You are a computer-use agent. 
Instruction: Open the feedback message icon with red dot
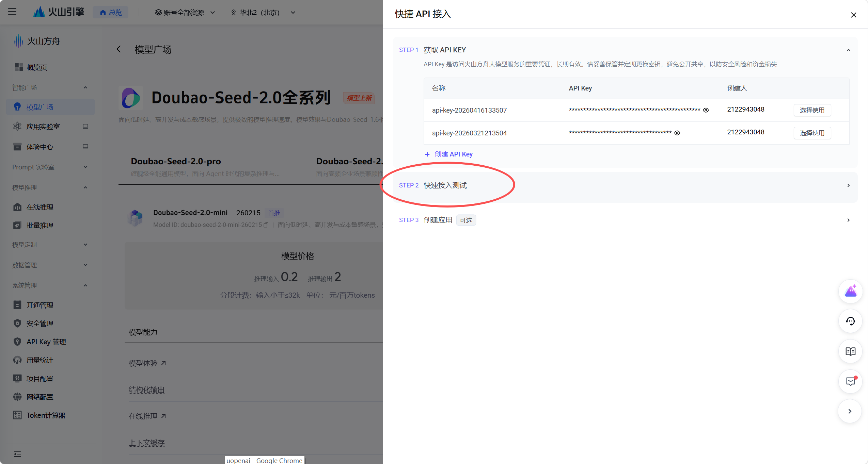pyautogui.click(x=850, y=381)
